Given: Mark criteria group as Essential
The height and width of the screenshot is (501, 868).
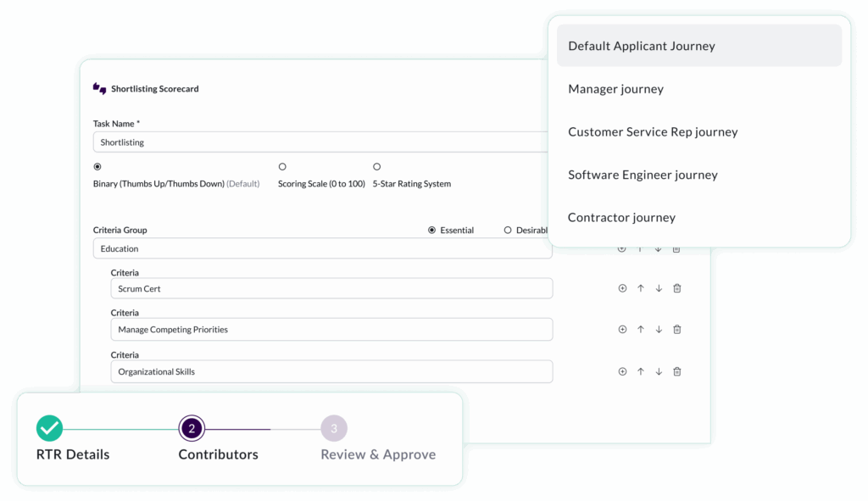Looking at the screenshot, I should pyautogui.click(x=432, y=230).
